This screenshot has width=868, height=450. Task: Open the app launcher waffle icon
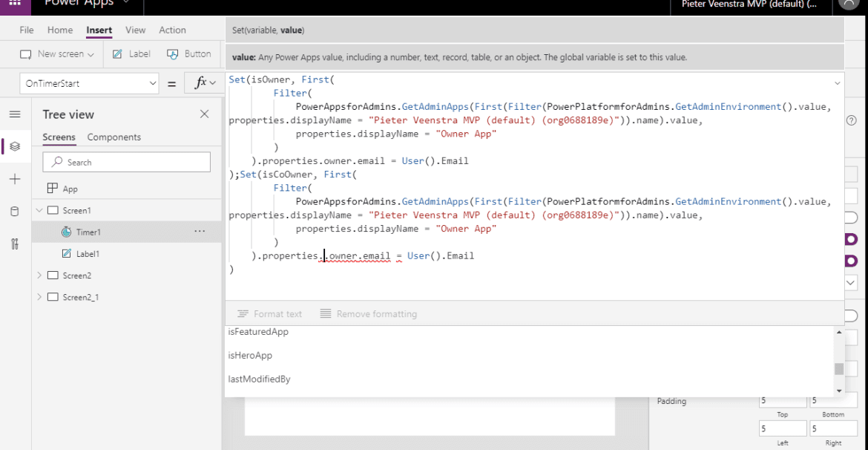[15, 3]
